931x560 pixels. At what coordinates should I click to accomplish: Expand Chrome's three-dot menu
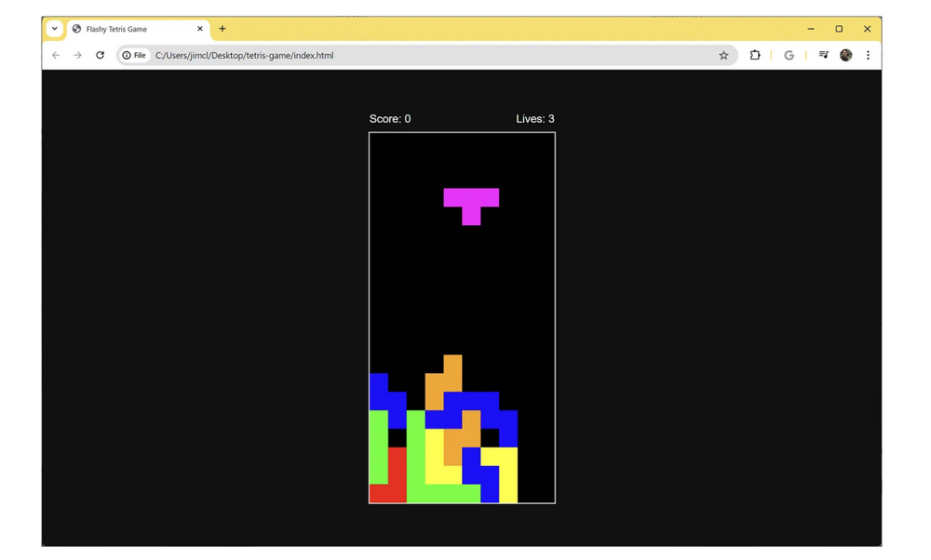point(868,56)
